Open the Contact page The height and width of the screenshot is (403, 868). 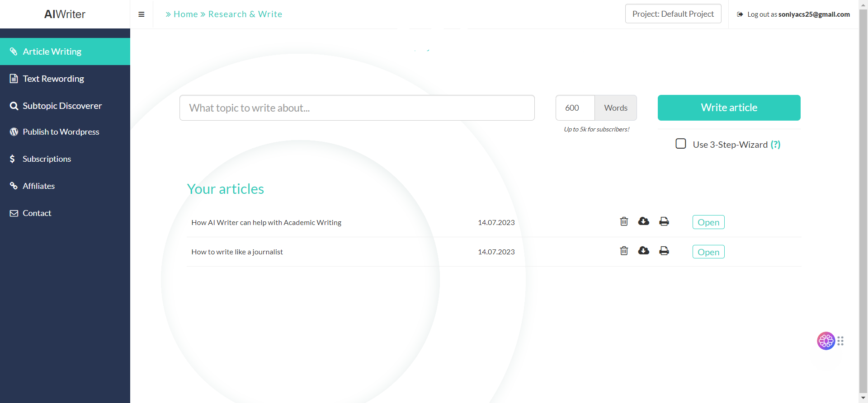click(65, 213)
